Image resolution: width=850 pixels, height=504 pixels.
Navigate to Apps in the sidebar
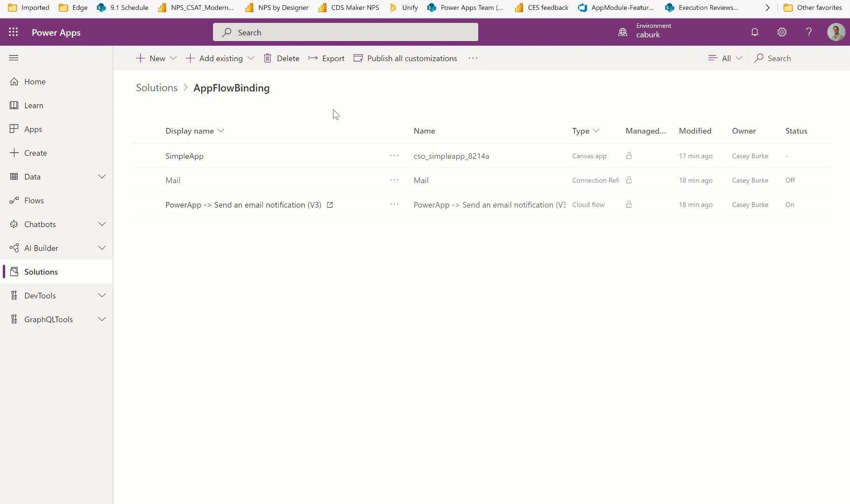(33, 129)
